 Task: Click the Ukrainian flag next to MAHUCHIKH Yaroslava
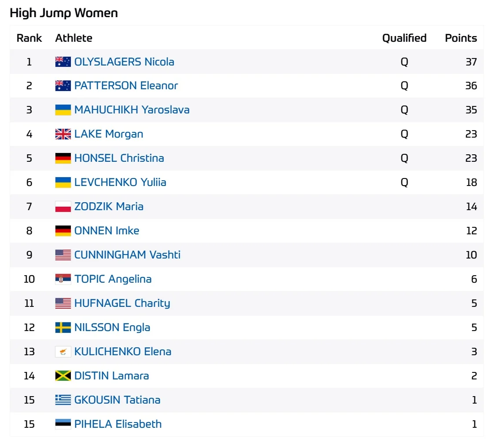pyautogui.click(x=63, y=110)
